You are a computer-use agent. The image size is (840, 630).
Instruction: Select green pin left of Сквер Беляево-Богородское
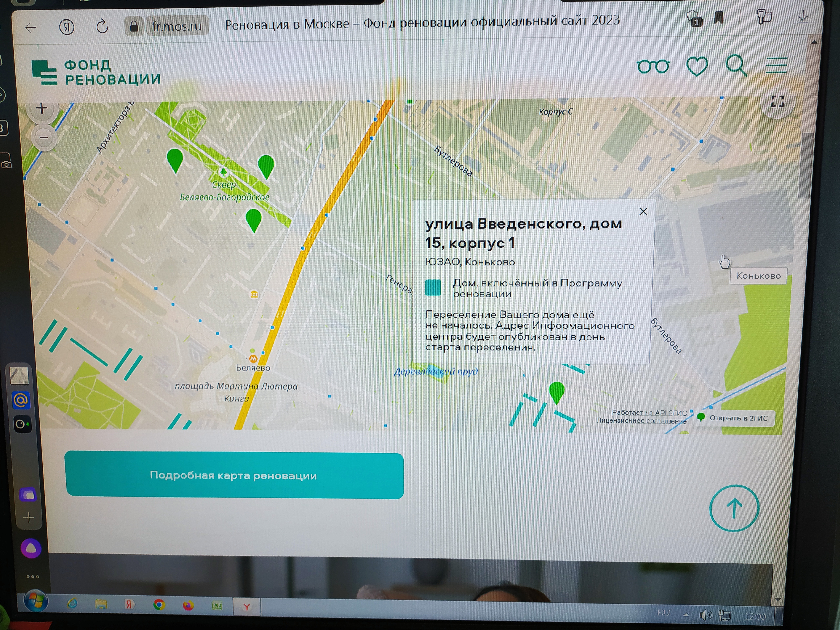[175, 161]
